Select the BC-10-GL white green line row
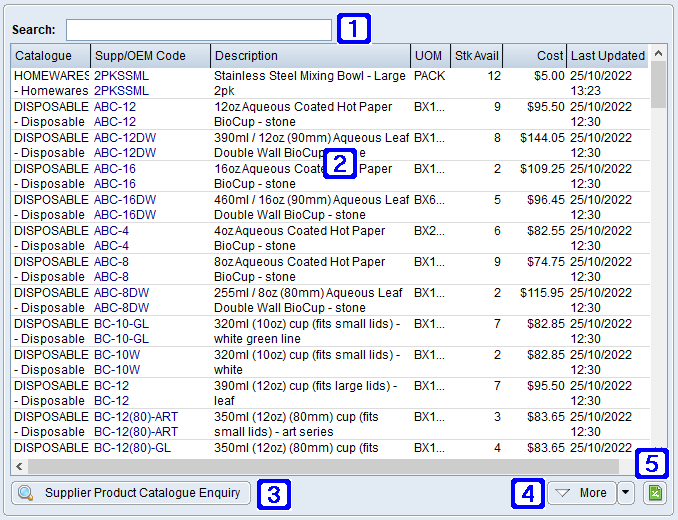 tap(310, 331)
